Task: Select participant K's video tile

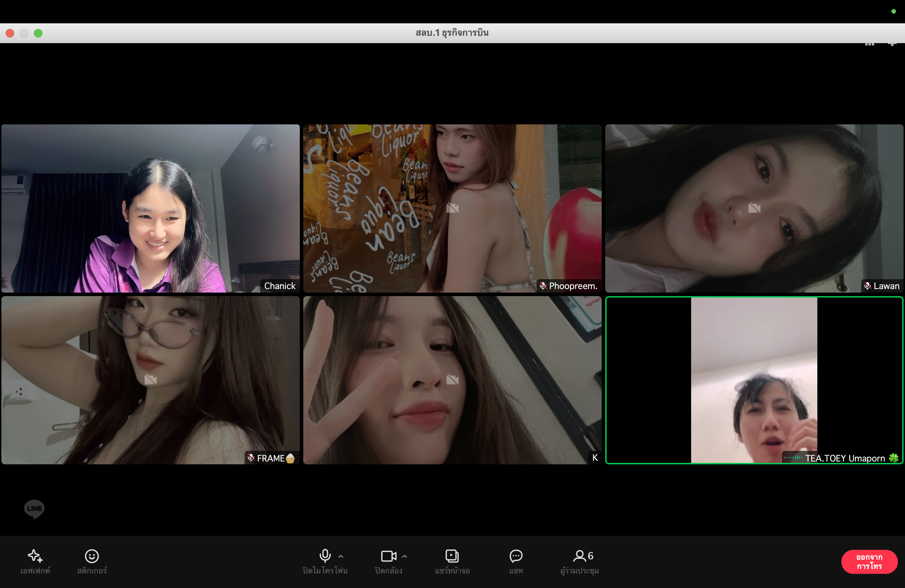Action: tap(452, 380)
